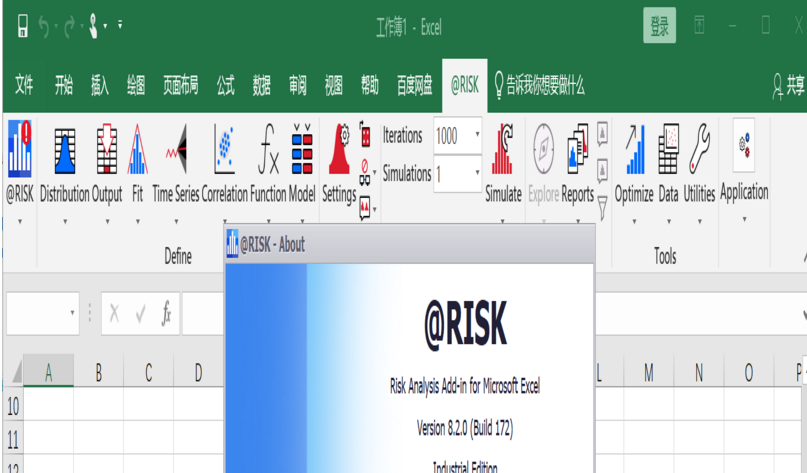Click the cancel X in formula bar
Viewport: 807px width, 473px height.
[x=114, y=313]
